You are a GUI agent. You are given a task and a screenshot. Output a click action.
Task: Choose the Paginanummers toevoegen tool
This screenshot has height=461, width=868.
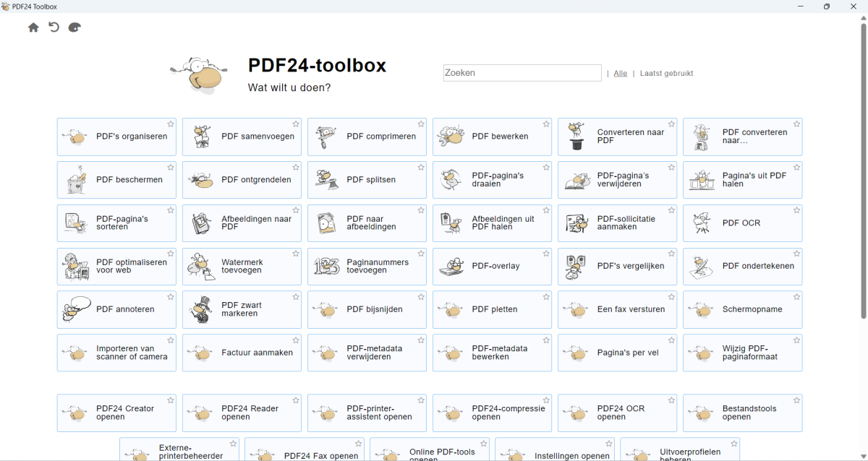(x=367, y=267)
